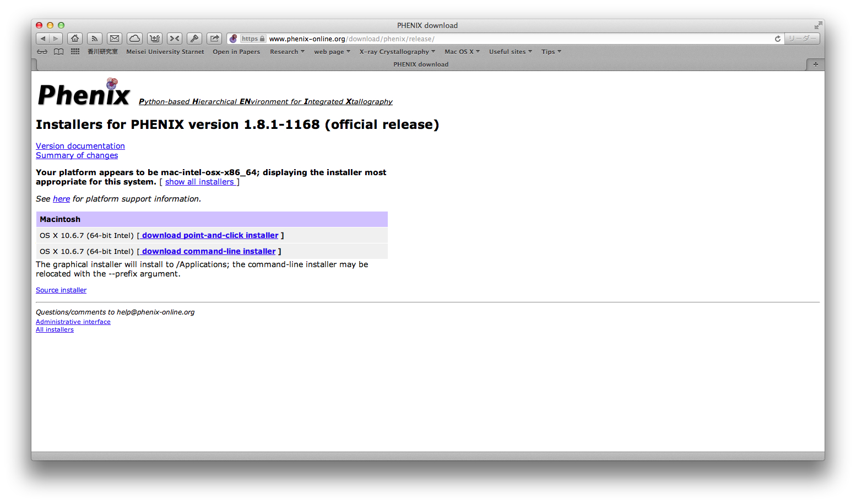This screenshot has height=504, width=856.
Task: Open iCloud tabs cloud icon
Action: point(134,39)
